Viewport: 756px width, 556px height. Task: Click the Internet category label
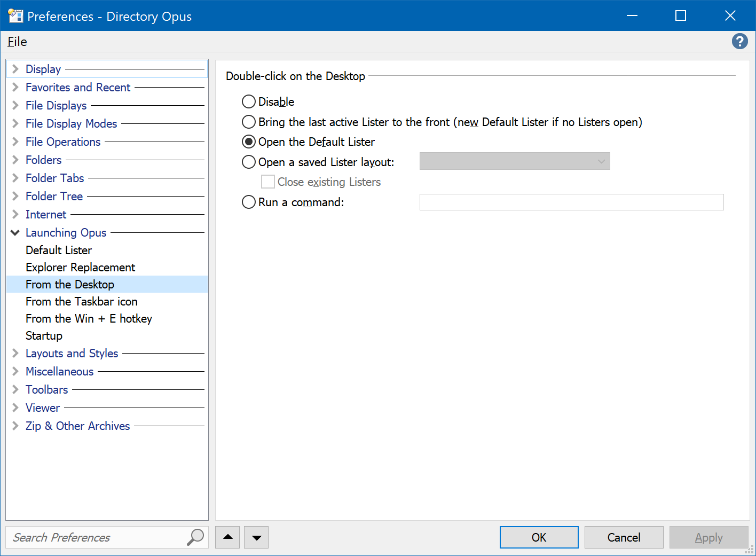point(46,214)
